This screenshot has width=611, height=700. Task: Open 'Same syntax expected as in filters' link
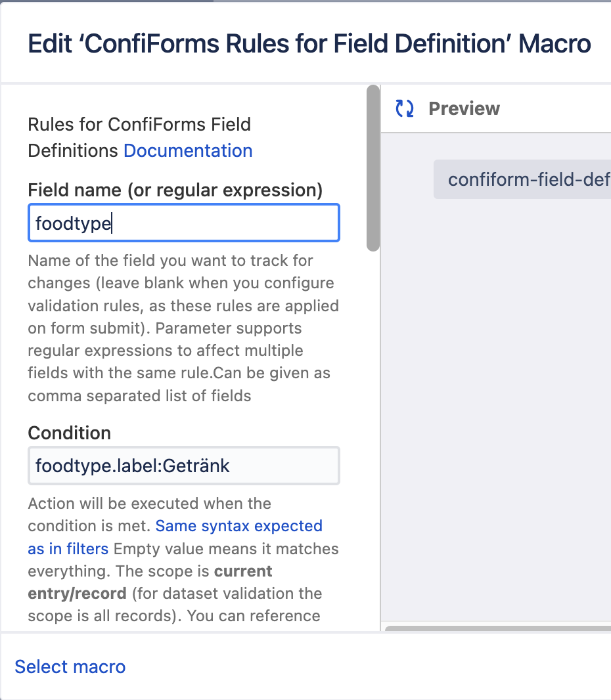click(x=238, y=526)
